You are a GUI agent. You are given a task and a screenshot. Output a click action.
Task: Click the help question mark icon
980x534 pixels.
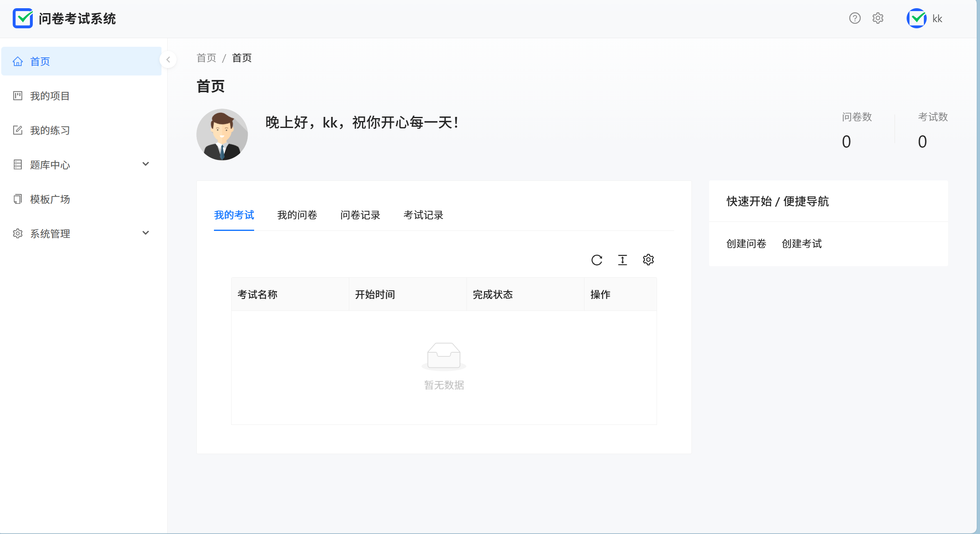(855, 18)
